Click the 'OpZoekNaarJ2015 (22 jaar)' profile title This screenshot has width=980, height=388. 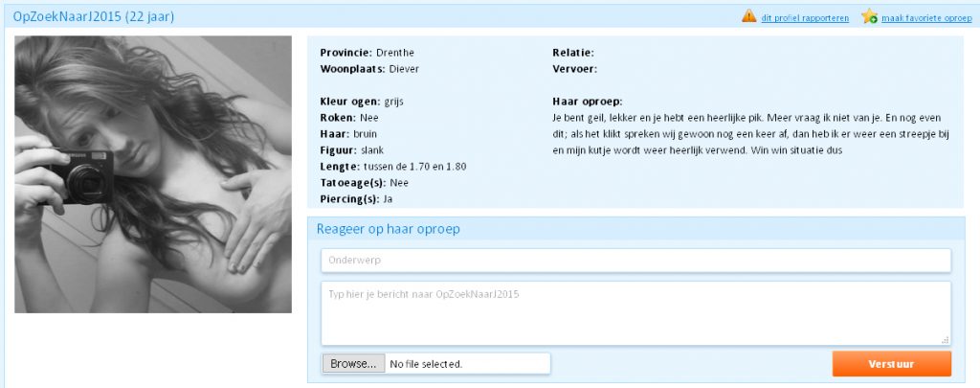[x=94, y=17]
